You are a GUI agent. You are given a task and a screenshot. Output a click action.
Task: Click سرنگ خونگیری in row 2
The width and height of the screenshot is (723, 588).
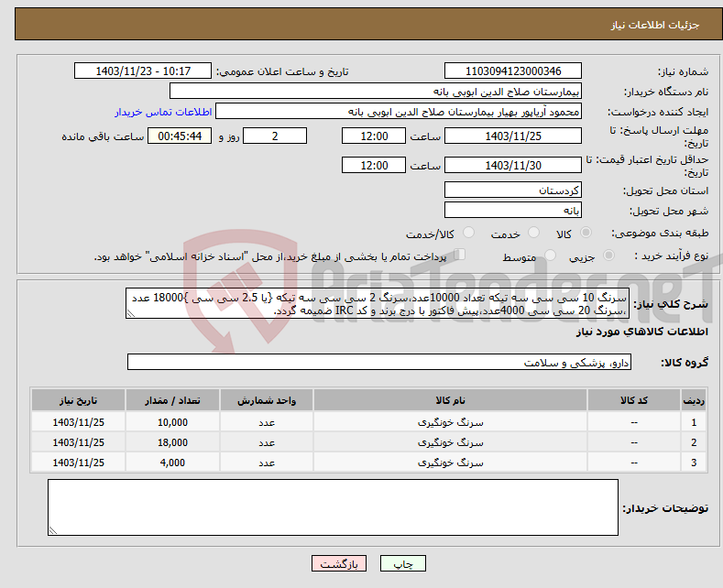pyautogui.click(x=450, y=442)
